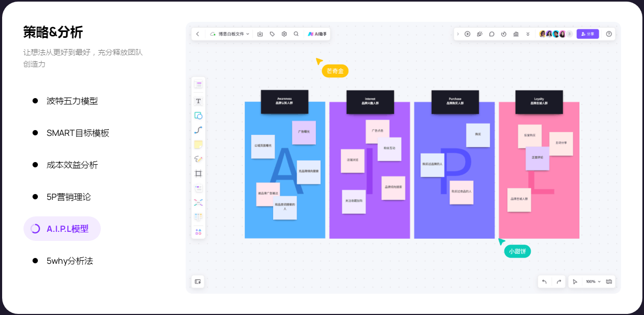644x315 pixels.
Task: Activate the pen drawing tool
Action: [198, 159]
